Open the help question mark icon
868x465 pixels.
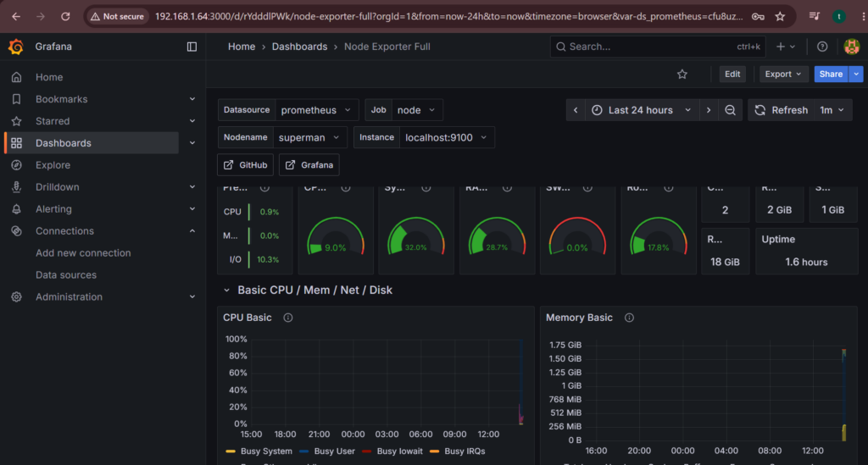point(822,47)
